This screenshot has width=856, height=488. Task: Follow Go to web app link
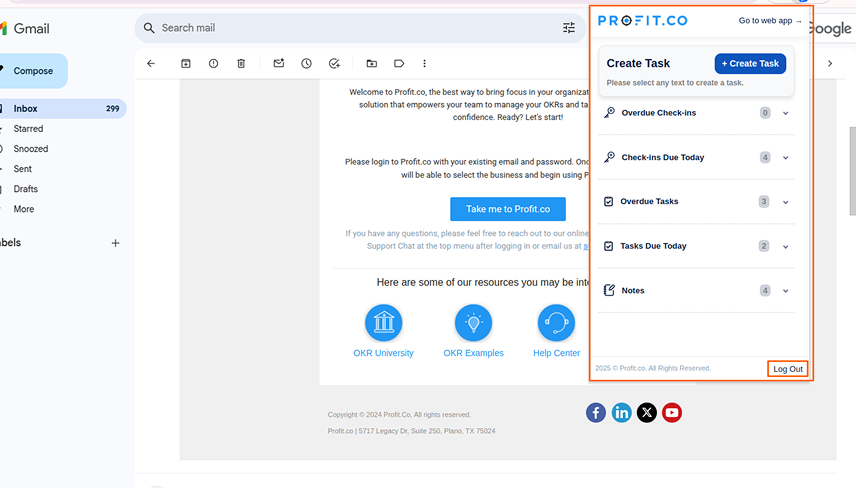click(770, 21)
